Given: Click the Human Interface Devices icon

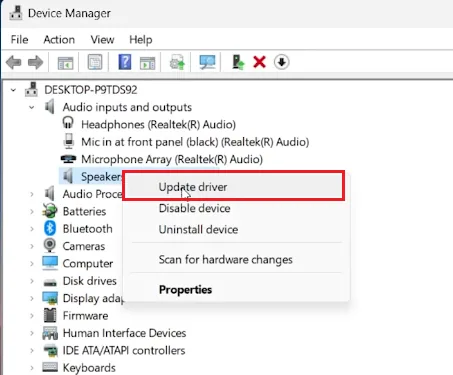Looking at the screenshot, I should (50, 333).
